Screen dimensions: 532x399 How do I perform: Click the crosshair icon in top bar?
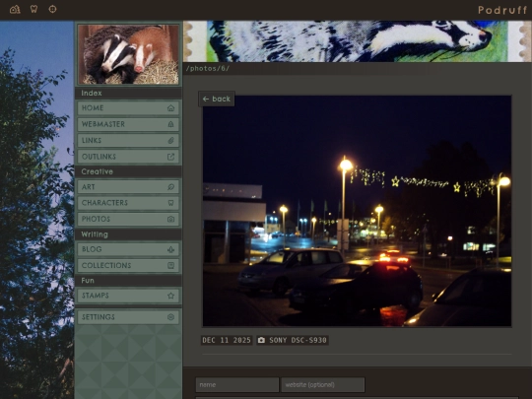click(x=52, y=9)
